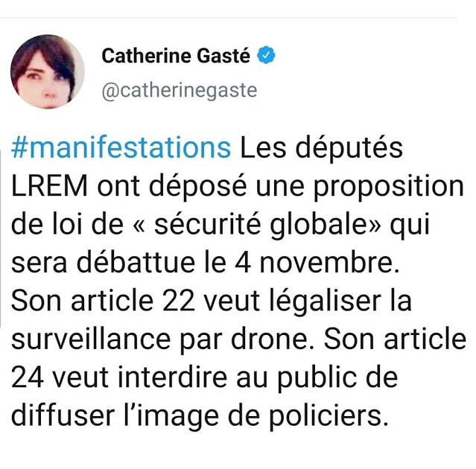This screenshot has height=469, width=476.
Task: Click the @catherinegaste handle
Action: click(x=179, y=91)
